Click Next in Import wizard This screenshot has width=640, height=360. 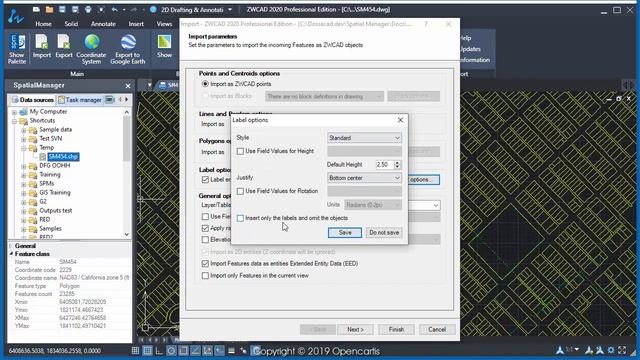(356, 329)
